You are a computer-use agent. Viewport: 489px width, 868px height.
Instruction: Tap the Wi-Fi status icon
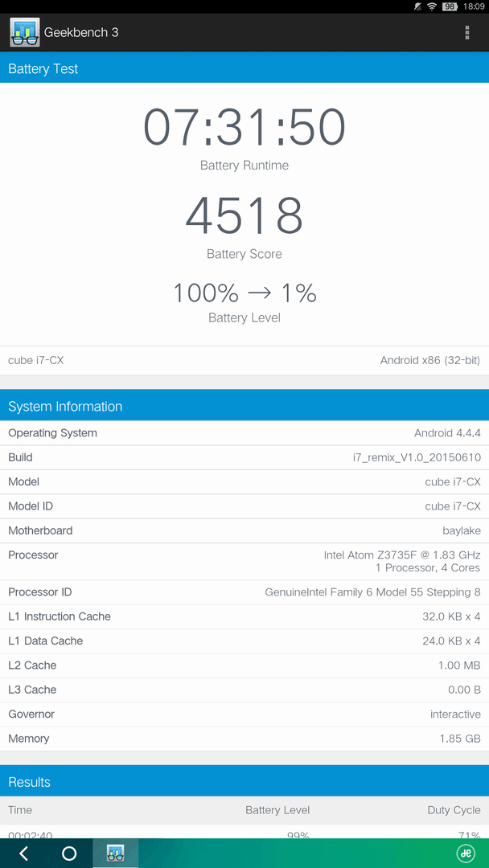(432, 6)
